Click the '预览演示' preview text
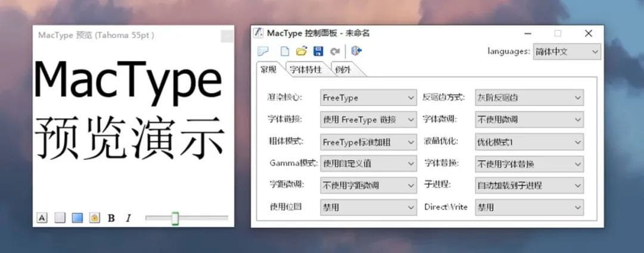This screenshot has width=644, height=253. (130, 138)
